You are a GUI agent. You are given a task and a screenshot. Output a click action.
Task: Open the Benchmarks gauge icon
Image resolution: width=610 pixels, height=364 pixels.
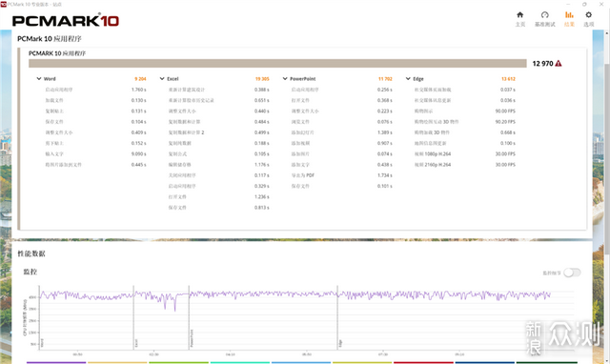(544, 15)
